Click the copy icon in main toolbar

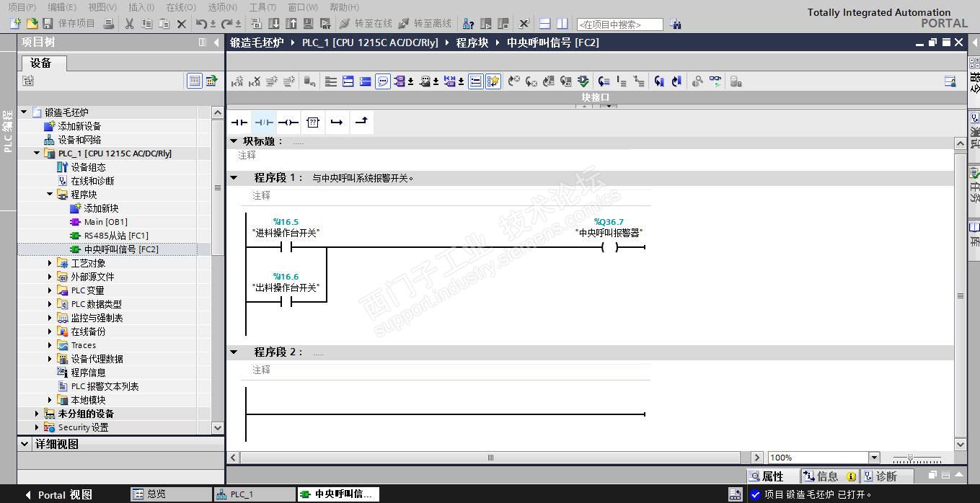[x=146, y=24]
